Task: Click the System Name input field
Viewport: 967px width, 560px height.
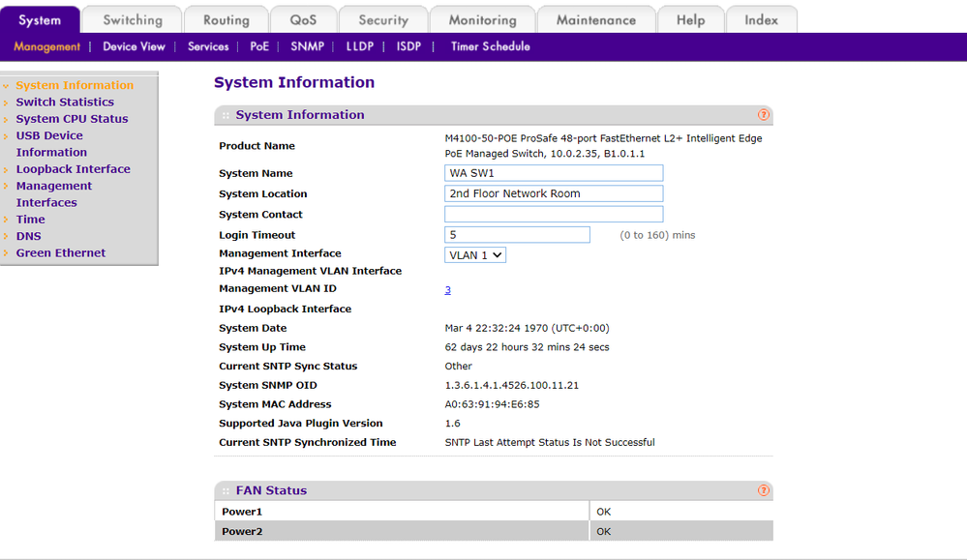Action: (x=554, y=173)
